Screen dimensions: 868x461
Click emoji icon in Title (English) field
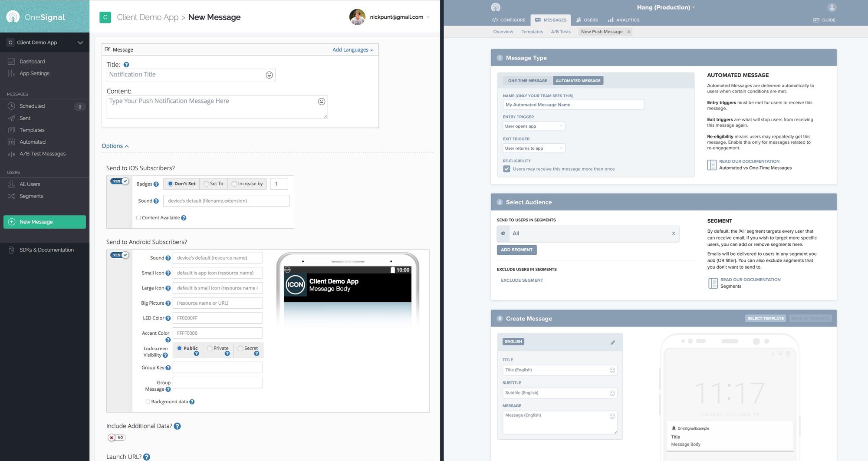click(x=612, y=370)
